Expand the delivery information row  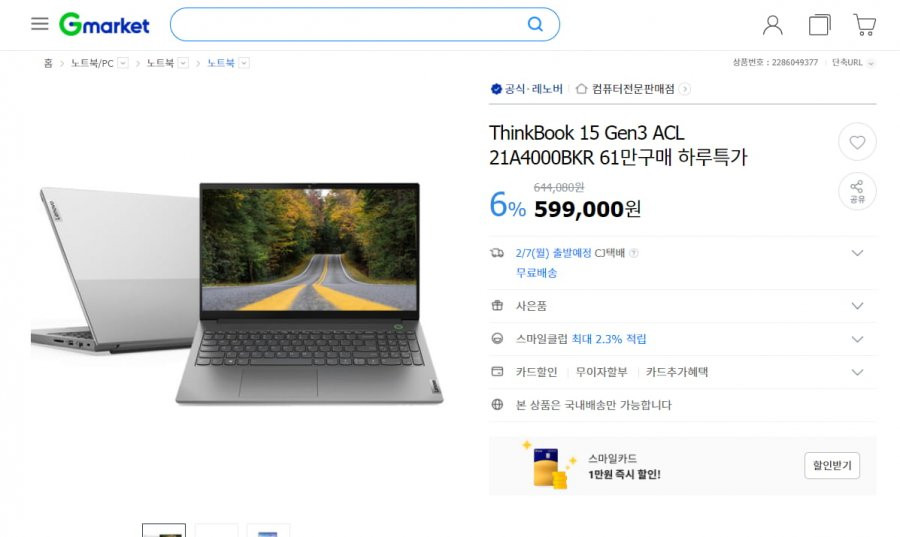[682, 263]
